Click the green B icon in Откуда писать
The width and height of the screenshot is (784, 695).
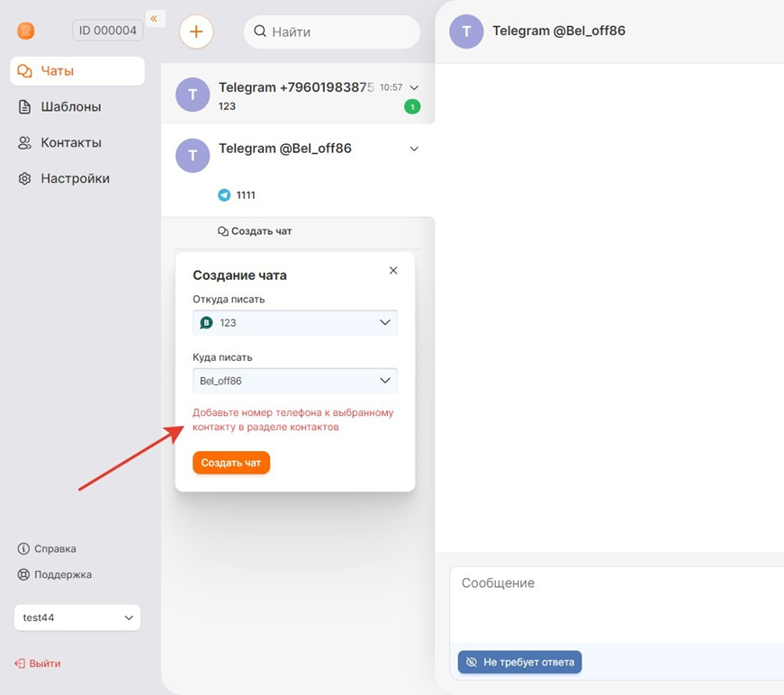pyautogui.click(x=206, y=323)
